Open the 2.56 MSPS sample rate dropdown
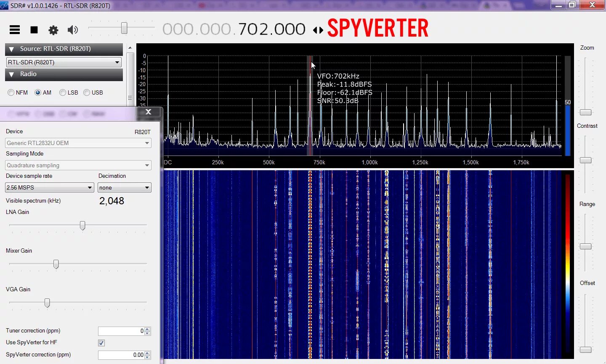Image resolution: width=606 pixels, height=364 pixels. 49,187
